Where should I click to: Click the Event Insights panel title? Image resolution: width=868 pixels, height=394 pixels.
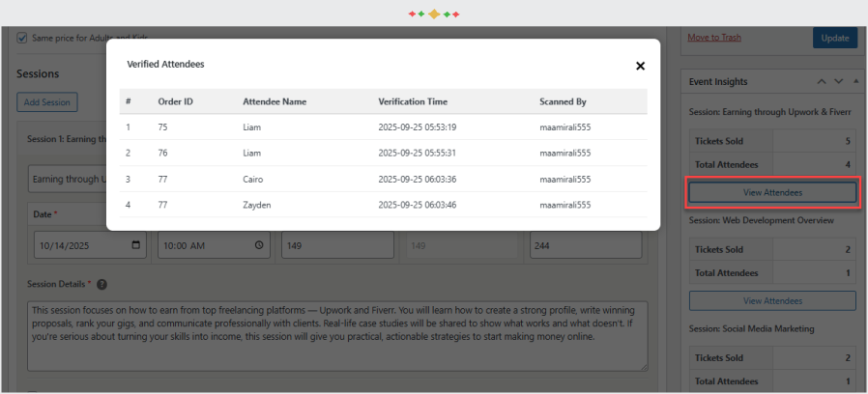(718, 82)
